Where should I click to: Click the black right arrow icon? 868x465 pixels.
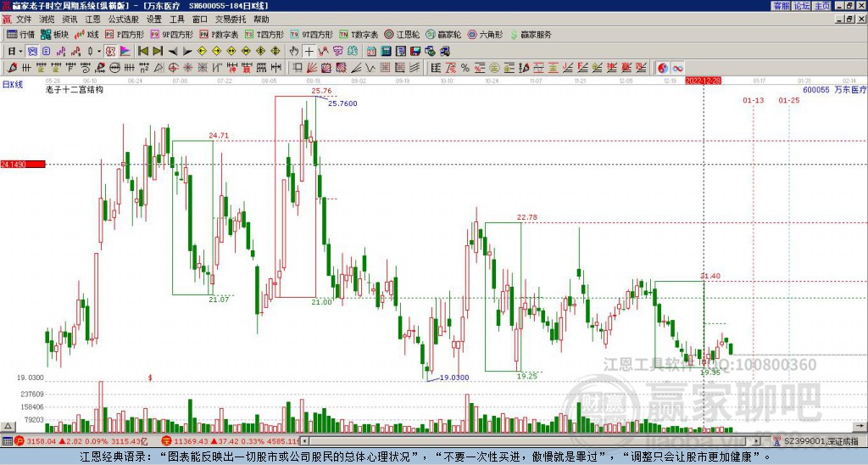[x=187, y=52]
